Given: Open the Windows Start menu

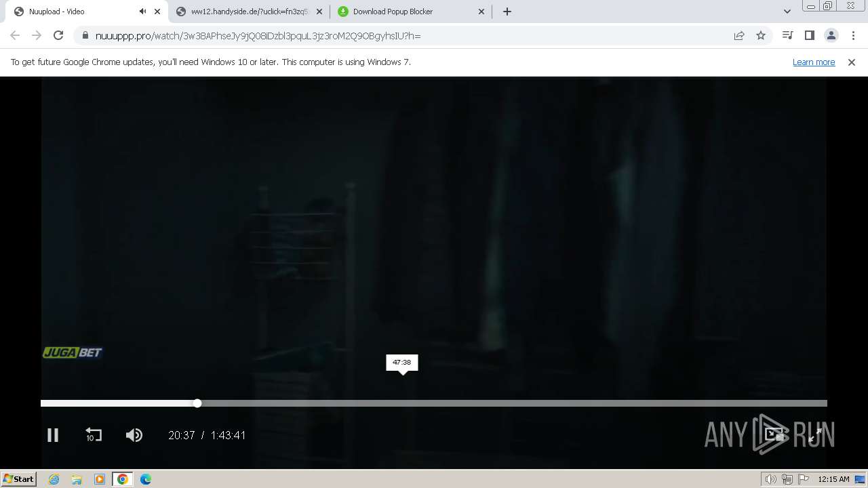Looking at the screenshot, I should [x=19, y=479].
